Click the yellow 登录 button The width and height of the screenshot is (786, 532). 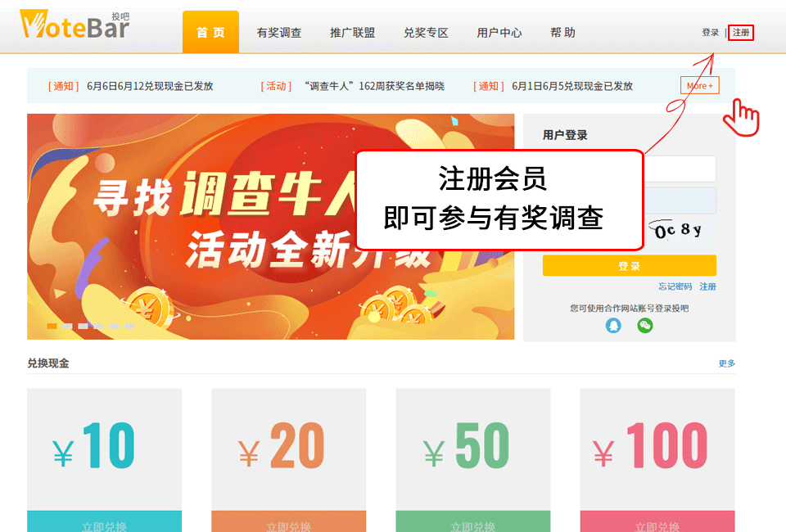(x=629, y=265)
